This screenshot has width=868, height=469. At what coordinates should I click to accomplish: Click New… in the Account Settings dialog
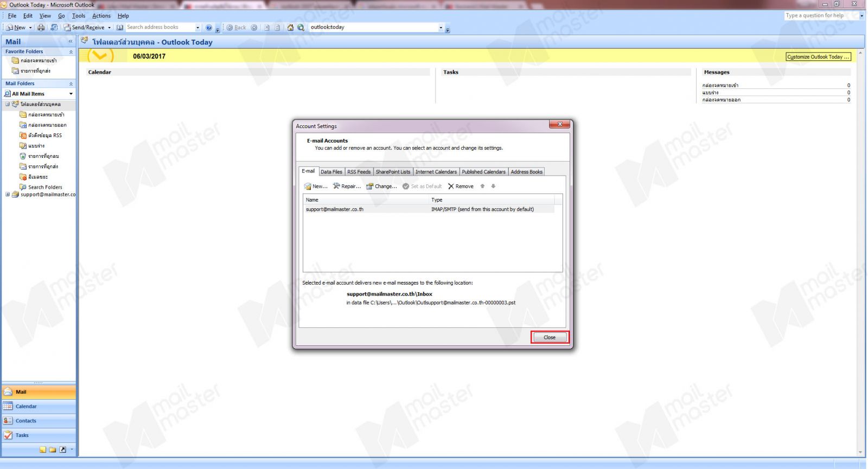(x=316, y=186)
